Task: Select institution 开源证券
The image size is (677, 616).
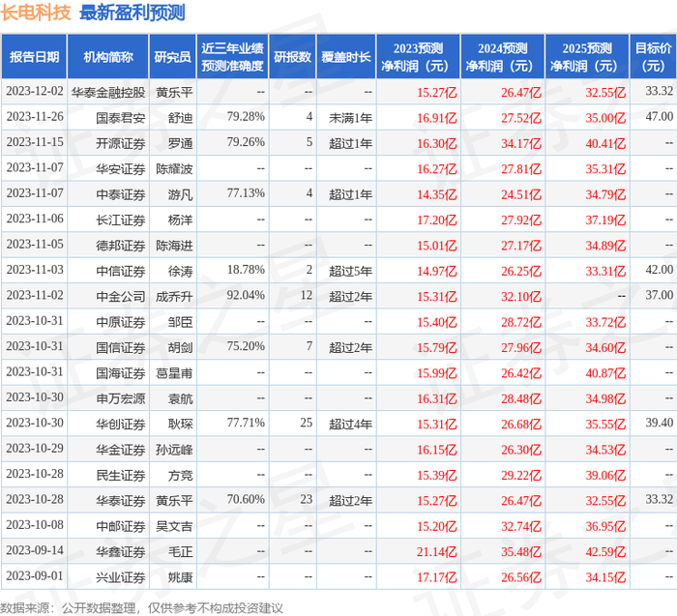Action: 121,143
